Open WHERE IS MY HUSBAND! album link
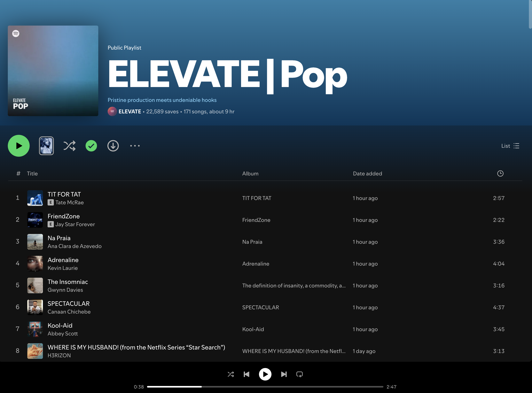532x393 pixels. point(294,351)
